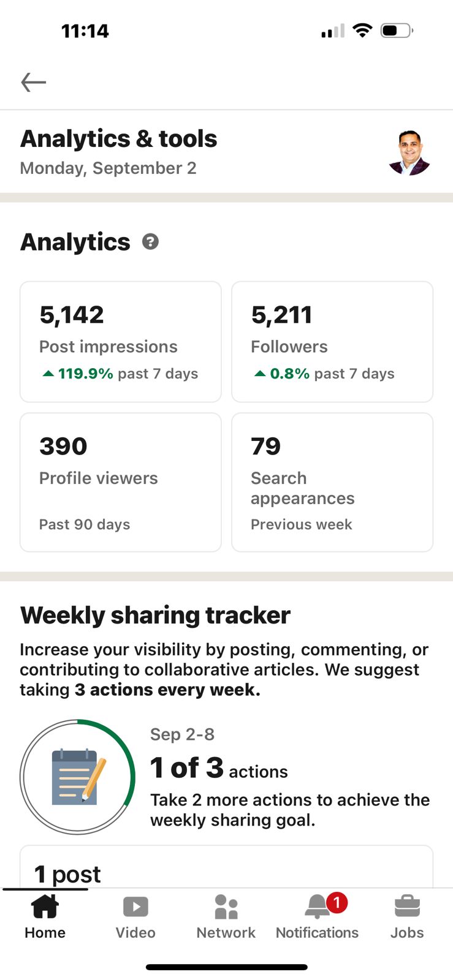The height and width of the screenshot is (980, 453).
Task: View the Profile viewers card
Action: [121, 482]
